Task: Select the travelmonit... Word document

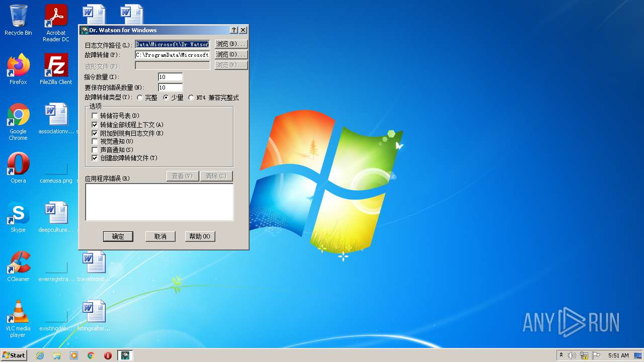Action: point(94,266)
